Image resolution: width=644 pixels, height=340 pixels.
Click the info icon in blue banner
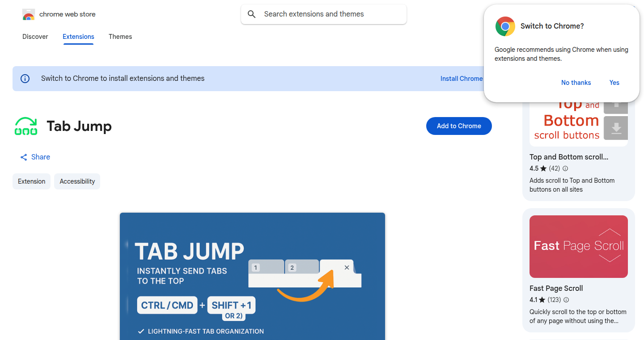click(25, 79)
